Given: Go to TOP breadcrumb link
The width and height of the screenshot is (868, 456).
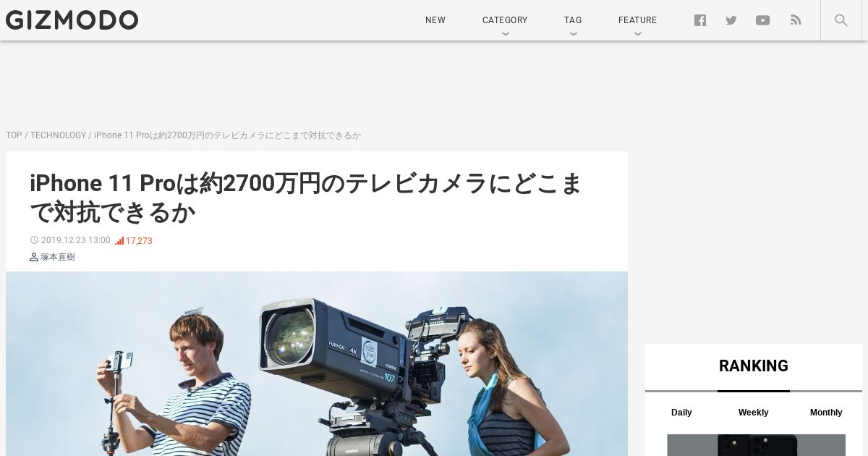Looking at the screenshot, I should 14,135.
